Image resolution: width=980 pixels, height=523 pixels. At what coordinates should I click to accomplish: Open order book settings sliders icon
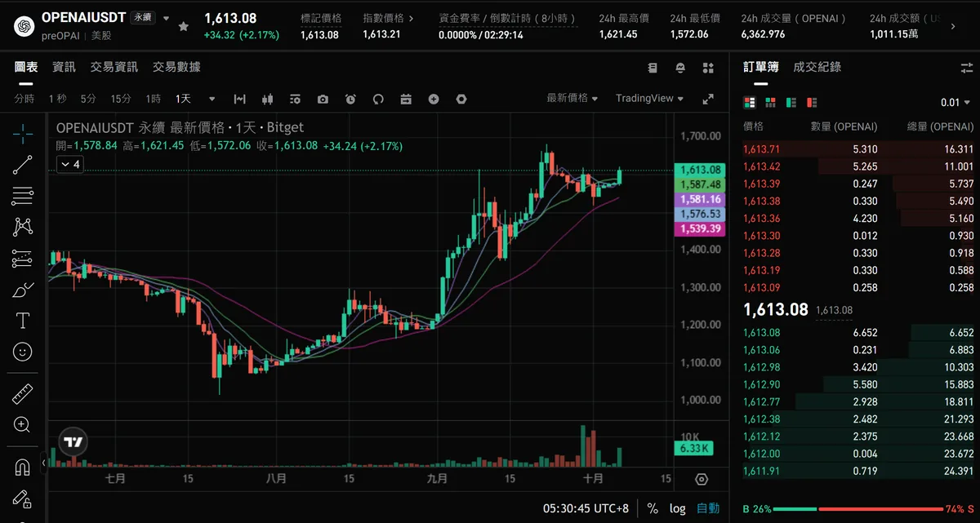pos(968,68)
